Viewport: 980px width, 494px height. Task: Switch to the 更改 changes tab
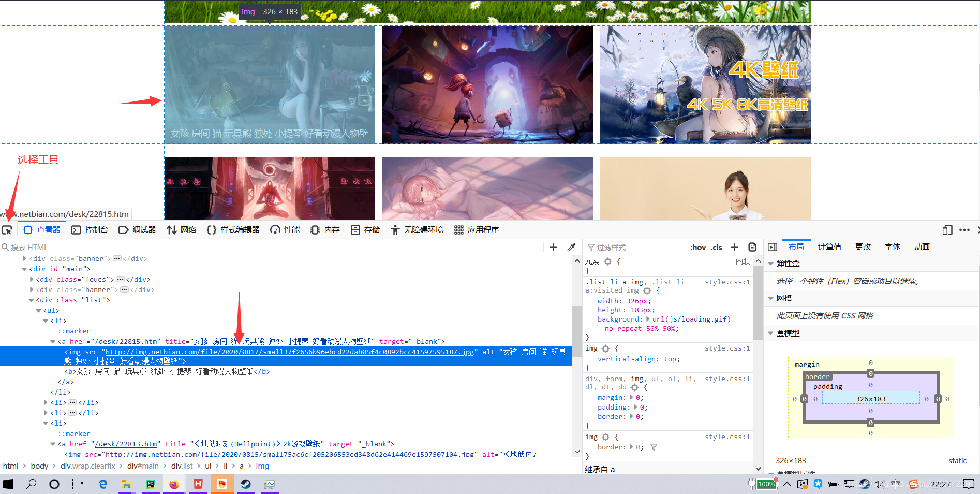click(x=863, y=247)
